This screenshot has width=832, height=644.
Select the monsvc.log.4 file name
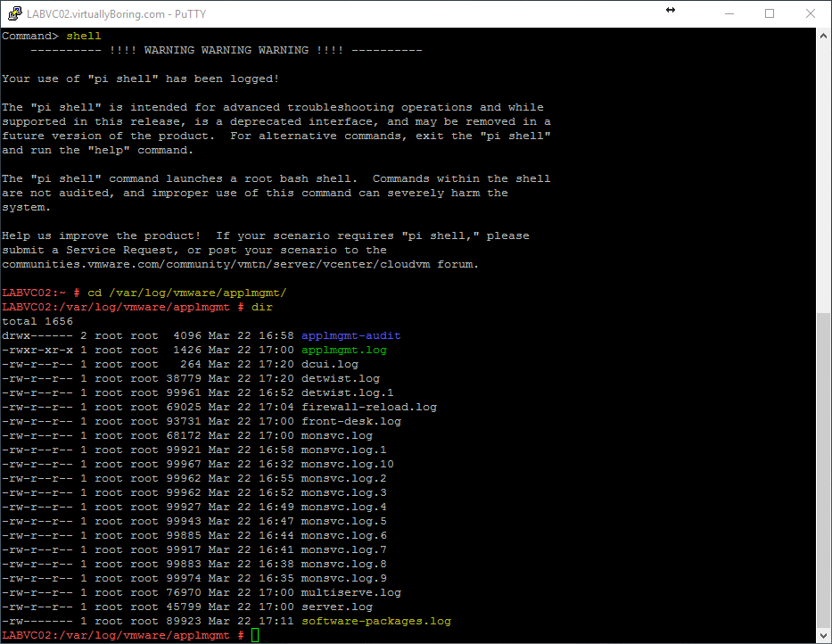[344, 507]
